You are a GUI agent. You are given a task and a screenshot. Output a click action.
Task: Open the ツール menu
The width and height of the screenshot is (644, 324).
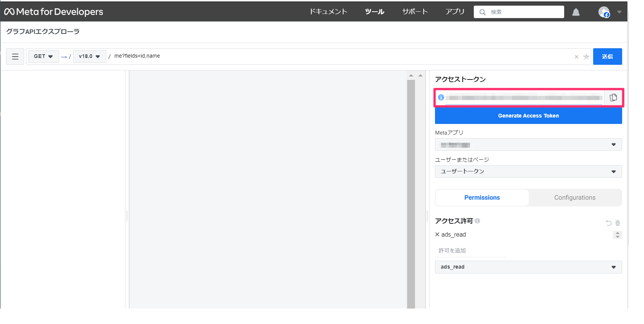coord(375,12)
